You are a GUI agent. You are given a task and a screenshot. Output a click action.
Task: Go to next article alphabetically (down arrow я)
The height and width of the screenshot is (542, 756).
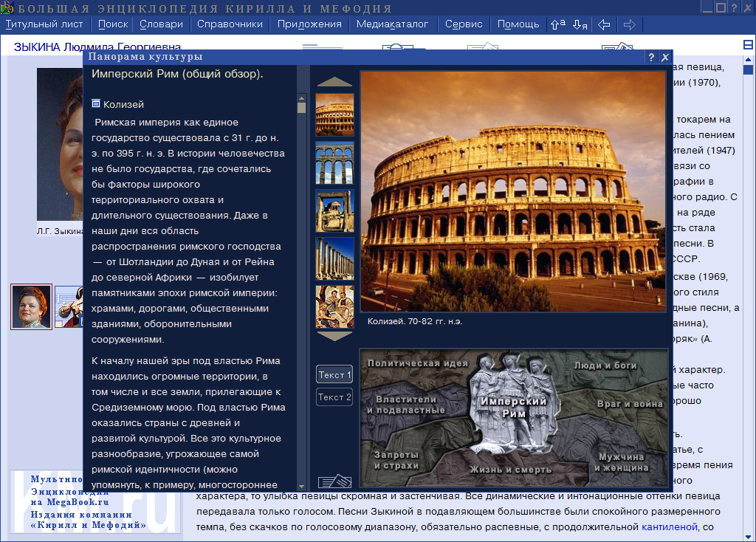[580, 24]
